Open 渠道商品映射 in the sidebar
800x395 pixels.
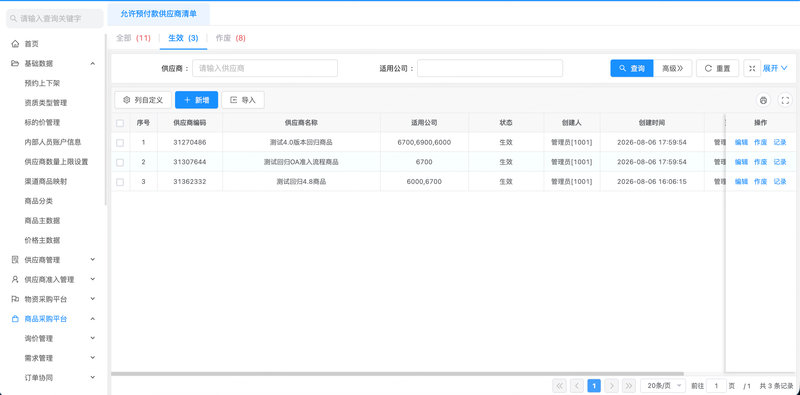pyautogui.click(x=46, y=181)
